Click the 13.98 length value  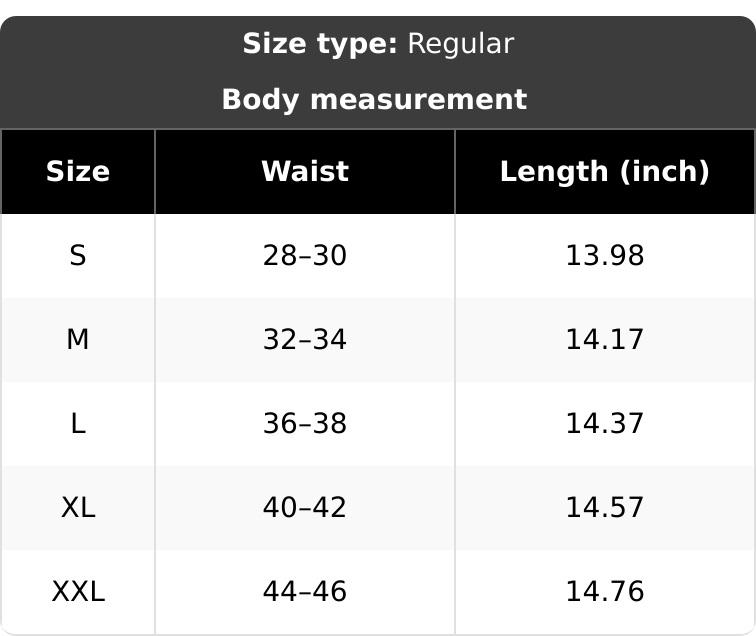coord(605,256)
